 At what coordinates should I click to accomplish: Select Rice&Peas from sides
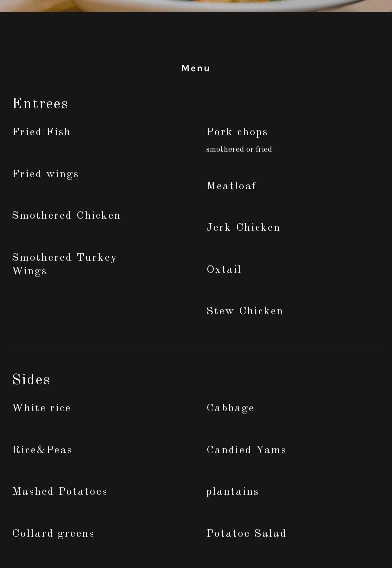[42, 450]
